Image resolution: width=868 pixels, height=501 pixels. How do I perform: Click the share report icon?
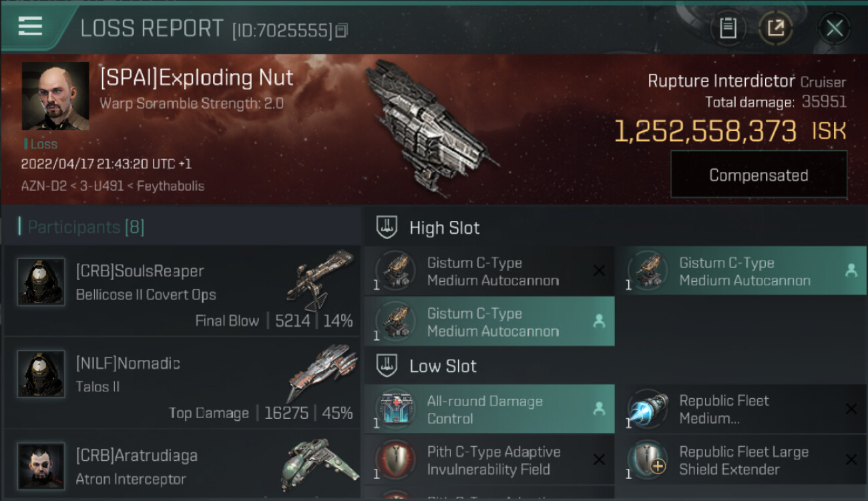776,28
